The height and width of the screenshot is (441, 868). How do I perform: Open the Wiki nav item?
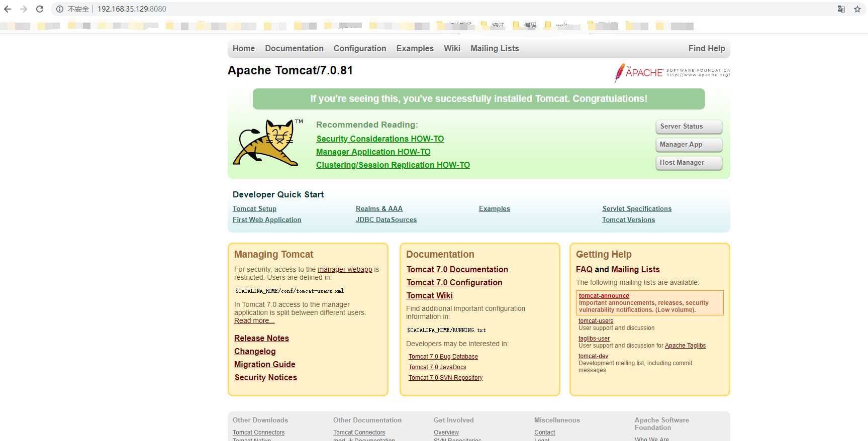pos(452,48)
